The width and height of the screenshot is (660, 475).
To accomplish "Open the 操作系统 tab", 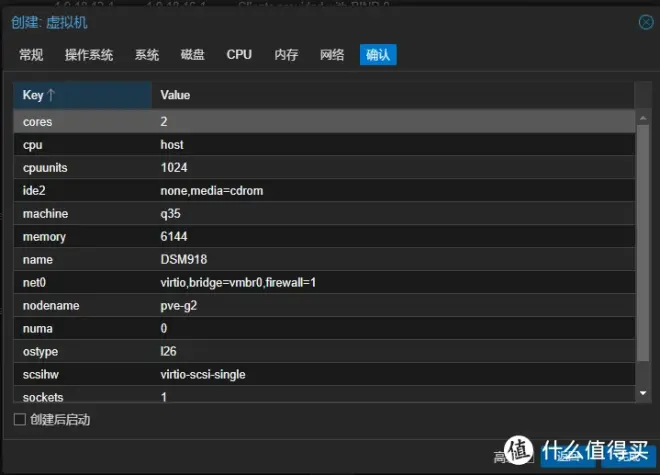I will coord(89,55).
